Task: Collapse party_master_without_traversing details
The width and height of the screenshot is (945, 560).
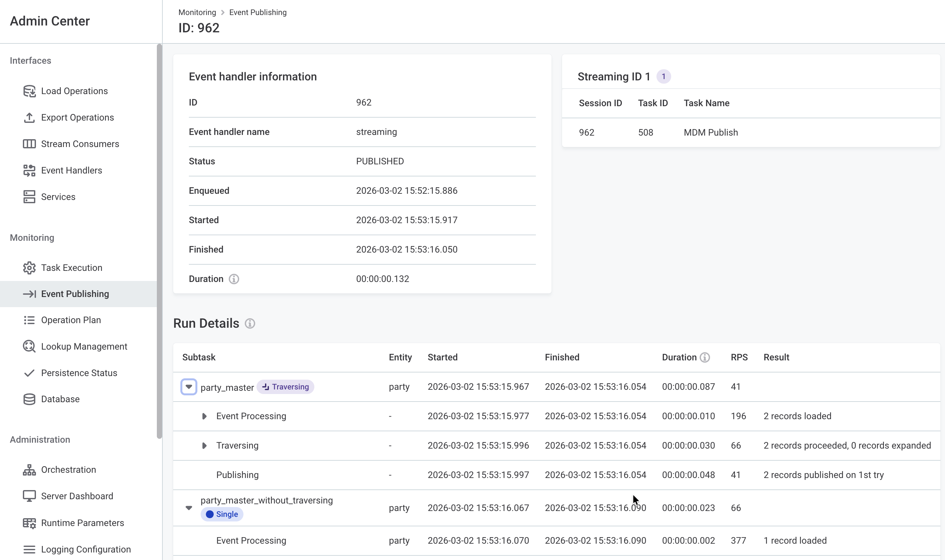Action: (x=189, y=507)
